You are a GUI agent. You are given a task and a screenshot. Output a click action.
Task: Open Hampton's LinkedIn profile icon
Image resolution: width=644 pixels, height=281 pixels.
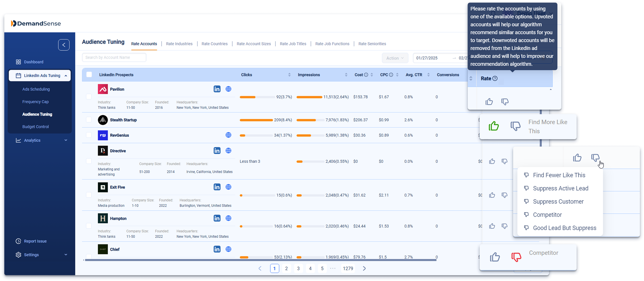[x=217, y=218]
